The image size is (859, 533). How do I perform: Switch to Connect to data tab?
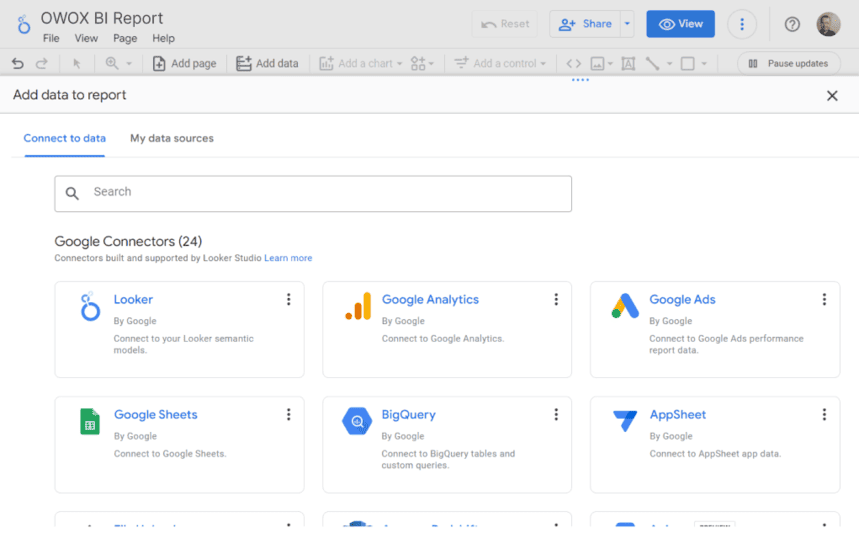65,139
